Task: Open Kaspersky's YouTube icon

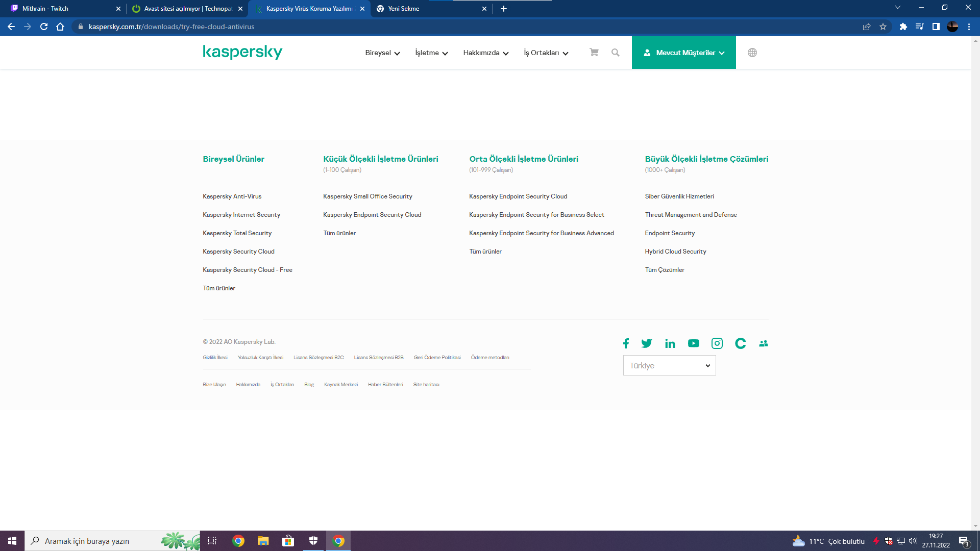Action: [693, 343]
